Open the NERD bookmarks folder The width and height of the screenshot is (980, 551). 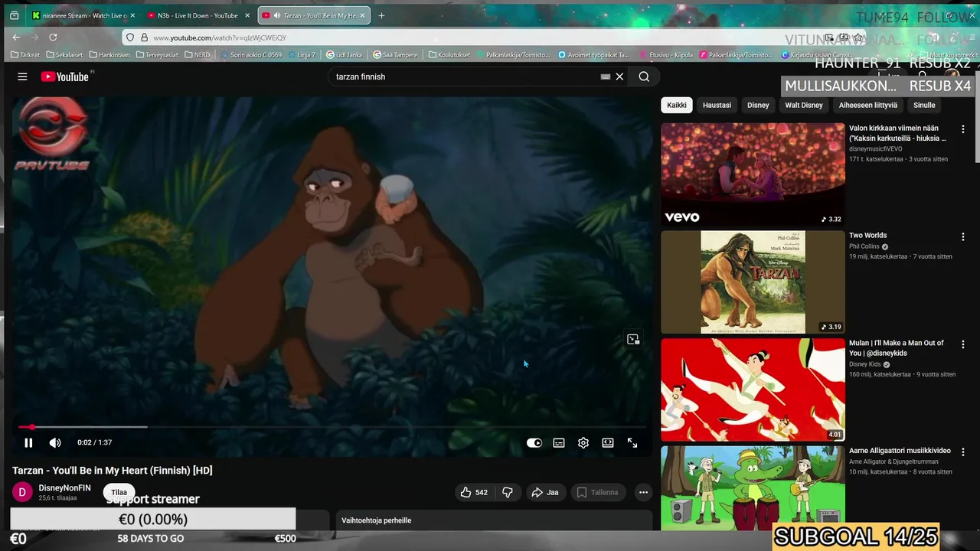point(198,55)
